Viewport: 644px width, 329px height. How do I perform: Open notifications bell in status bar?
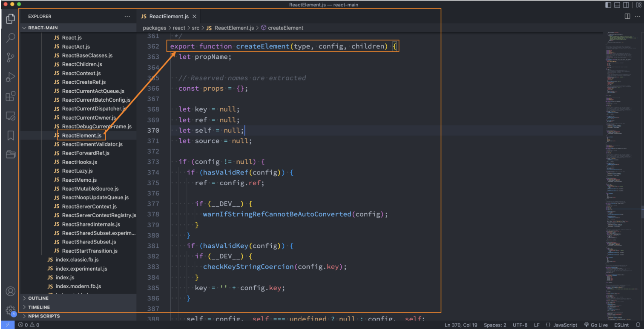[x=637, y=325]
